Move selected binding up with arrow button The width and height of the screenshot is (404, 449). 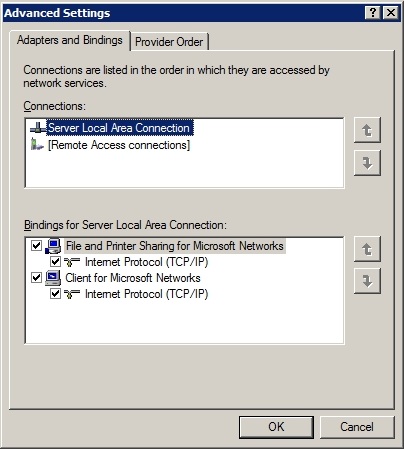pos(367,249)
